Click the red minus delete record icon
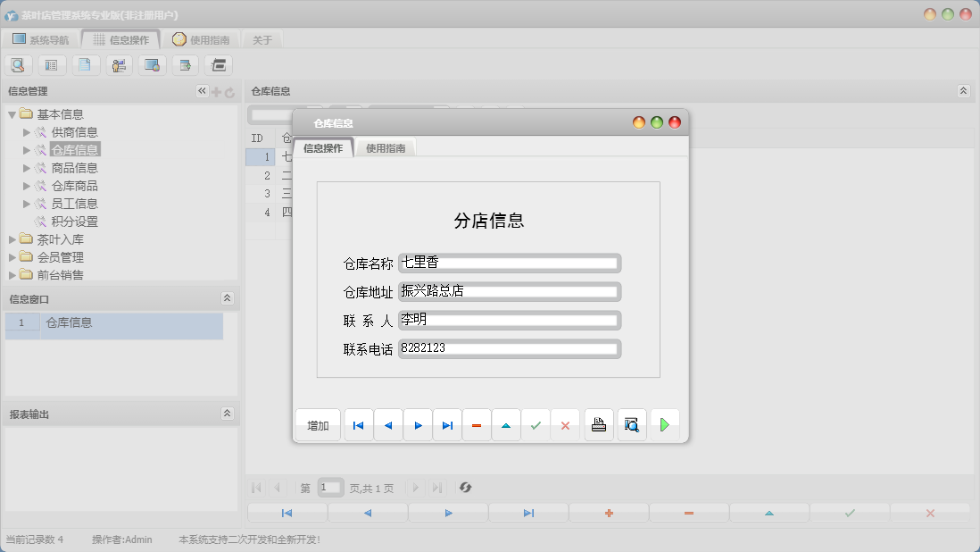The image size is (980, 552). point(477,426)
